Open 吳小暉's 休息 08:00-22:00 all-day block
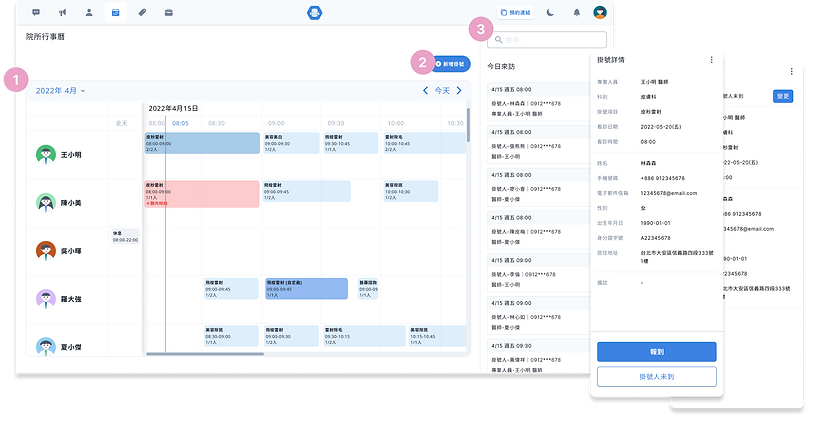Viewport: 819px width, 421px height. [125, 237]
